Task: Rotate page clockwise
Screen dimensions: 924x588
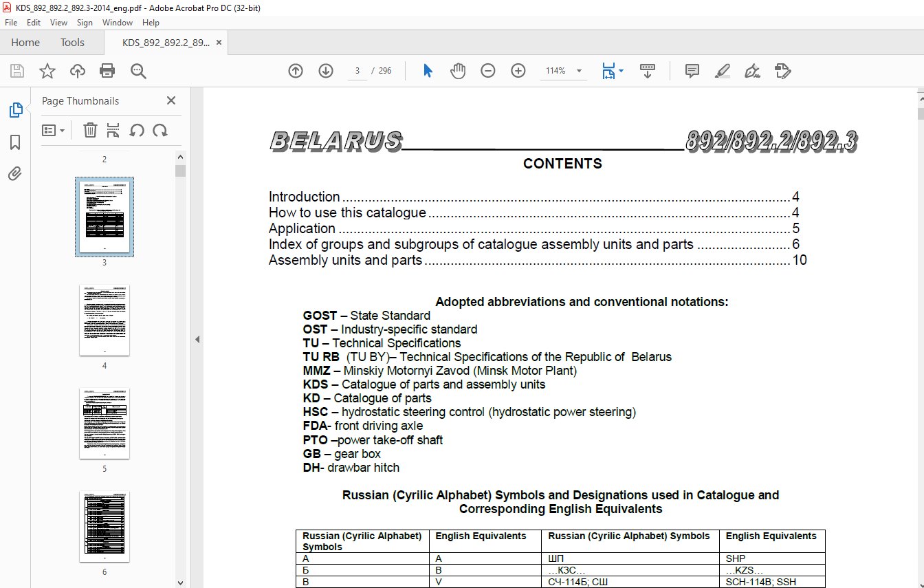Action: click(160, 130)
